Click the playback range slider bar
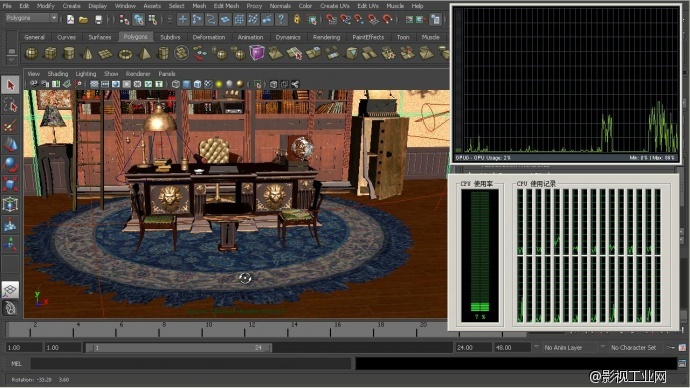Viewport: 690px width, 388px height. pyautogui.click(x=179, y=348)
